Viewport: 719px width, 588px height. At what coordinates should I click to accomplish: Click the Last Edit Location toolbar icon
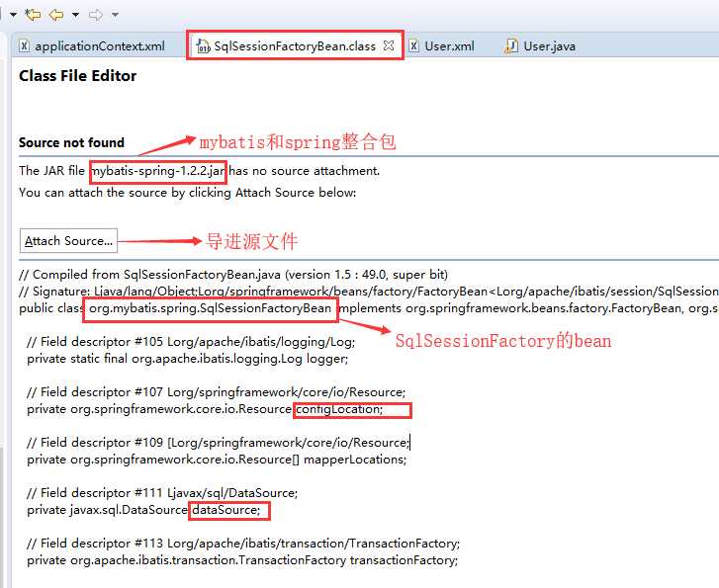[x=33, y=15]
